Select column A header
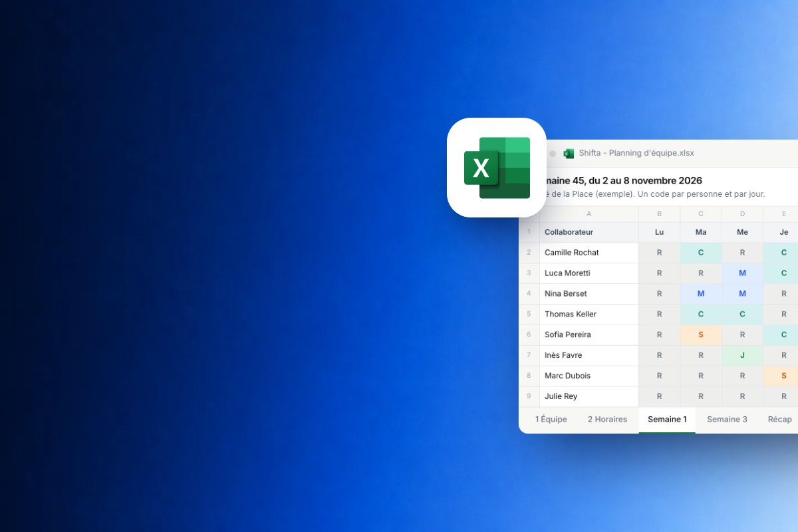The height and width of the screenshot is (532, 798). point(589,214)
